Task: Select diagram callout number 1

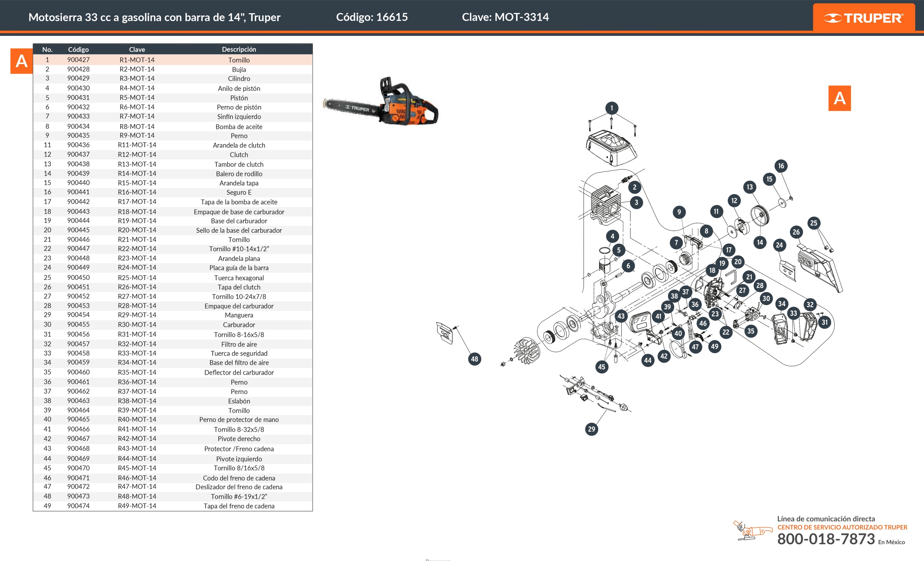Action: pos(612,108)
